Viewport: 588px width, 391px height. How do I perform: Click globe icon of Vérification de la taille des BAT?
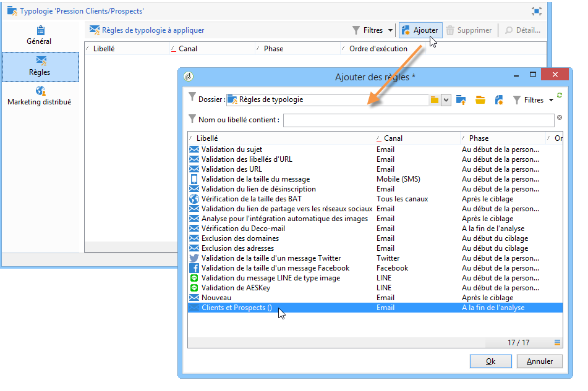(194, 199)
